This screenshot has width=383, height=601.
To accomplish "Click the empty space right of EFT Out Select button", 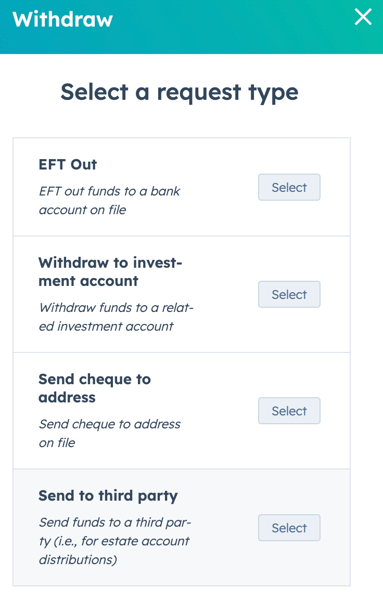I will click(335, 187).
